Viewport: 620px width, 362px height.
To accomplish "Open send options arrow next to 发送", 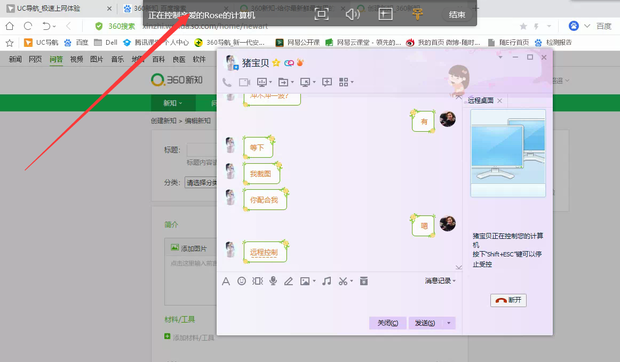I will tap(448, 323).
